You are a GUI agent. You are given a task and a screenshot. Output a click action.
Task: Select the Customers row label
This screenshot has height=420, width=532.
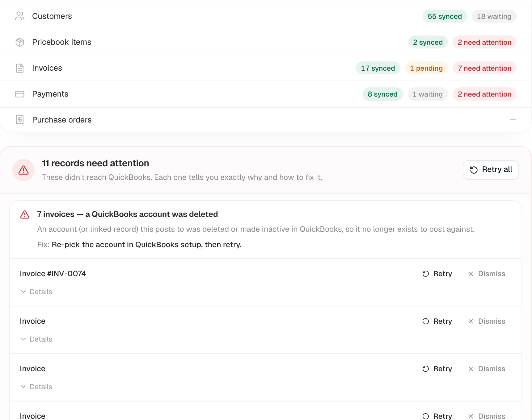pos(52,16)
